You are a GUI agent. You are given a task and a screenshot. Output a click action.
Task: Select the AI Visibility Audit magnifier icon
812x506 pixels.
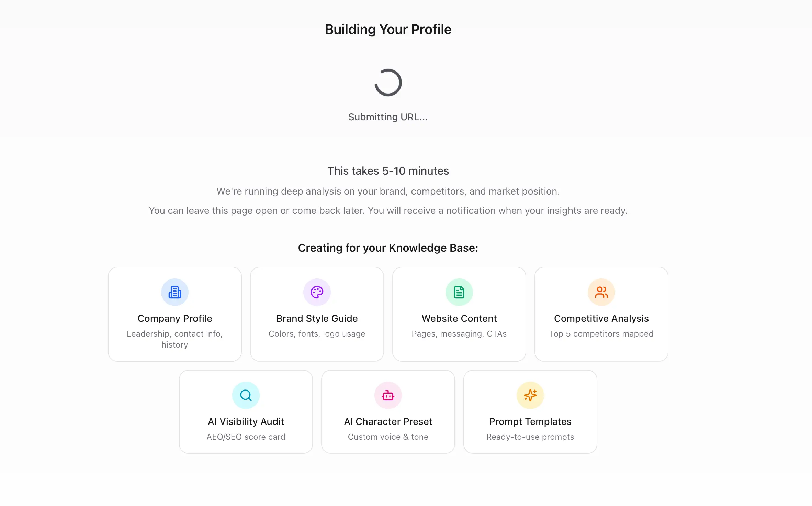coord(246,395)
